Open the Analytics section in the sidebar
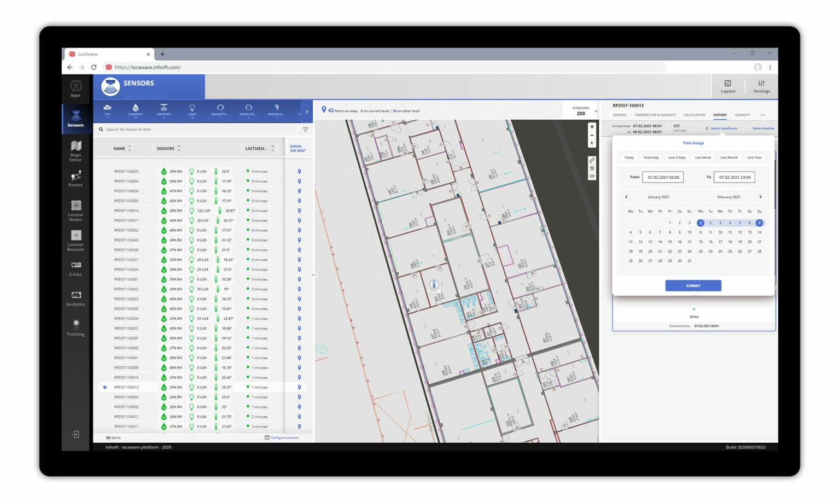Viewport: 840px width, 504px height. [75, 298]
